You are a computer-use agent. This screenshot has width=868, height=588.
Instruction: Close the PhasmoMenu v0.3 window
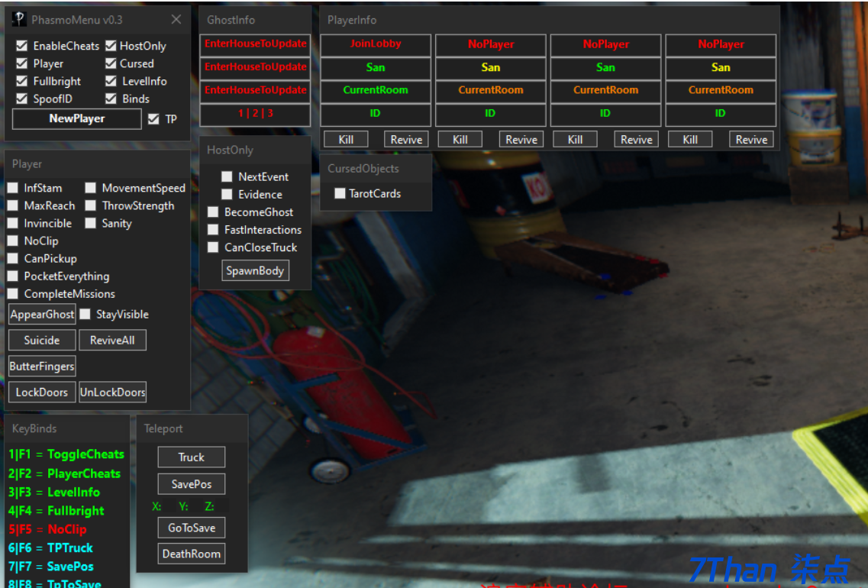[x=176, y=19]
